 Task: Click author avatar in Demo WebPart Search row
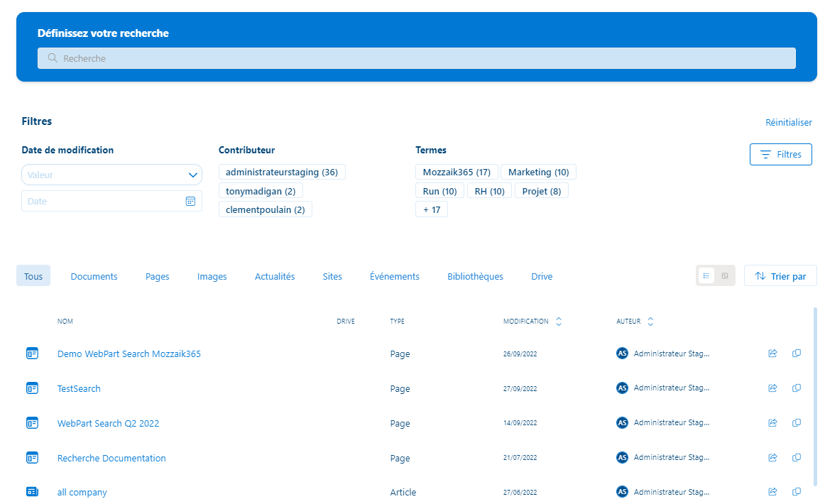tap(622, 353)
